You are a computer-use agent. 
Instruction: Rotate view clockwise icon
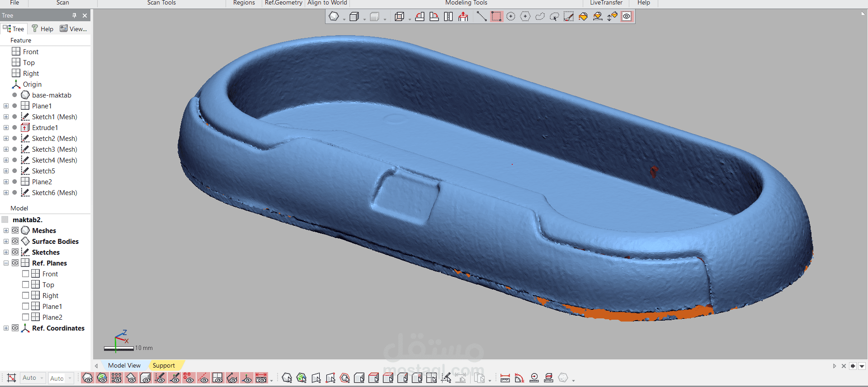(434, 17)
